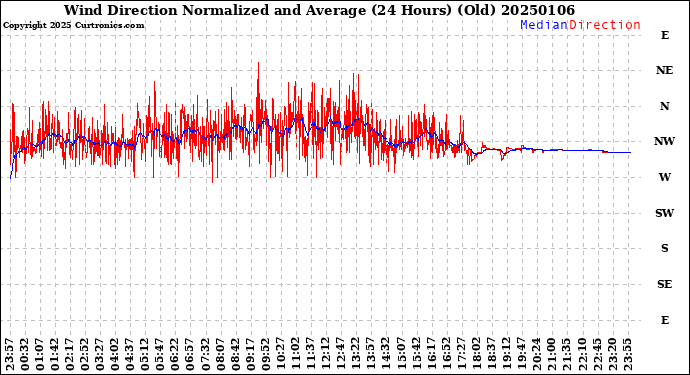This screenshot has width=690, height=375.
Task: Click the 14:32 time label
Action: coord(386,355)
